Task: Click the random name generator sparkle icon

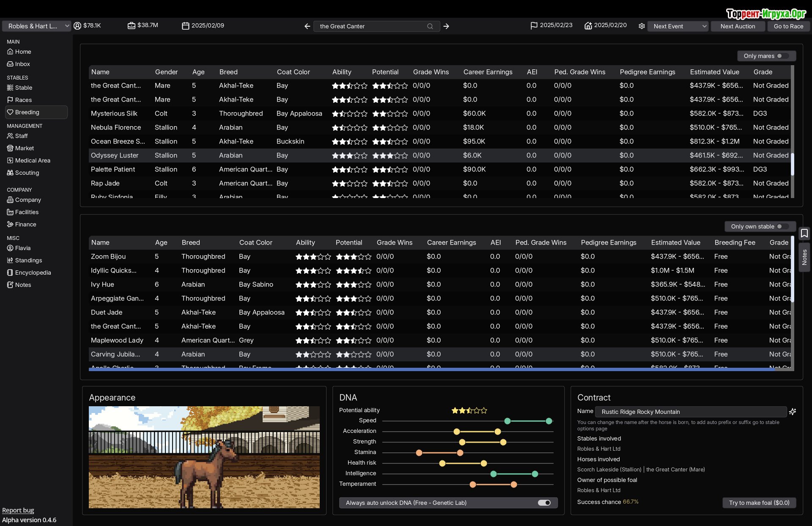Action: pyautogui.click(x=793, y=411)
